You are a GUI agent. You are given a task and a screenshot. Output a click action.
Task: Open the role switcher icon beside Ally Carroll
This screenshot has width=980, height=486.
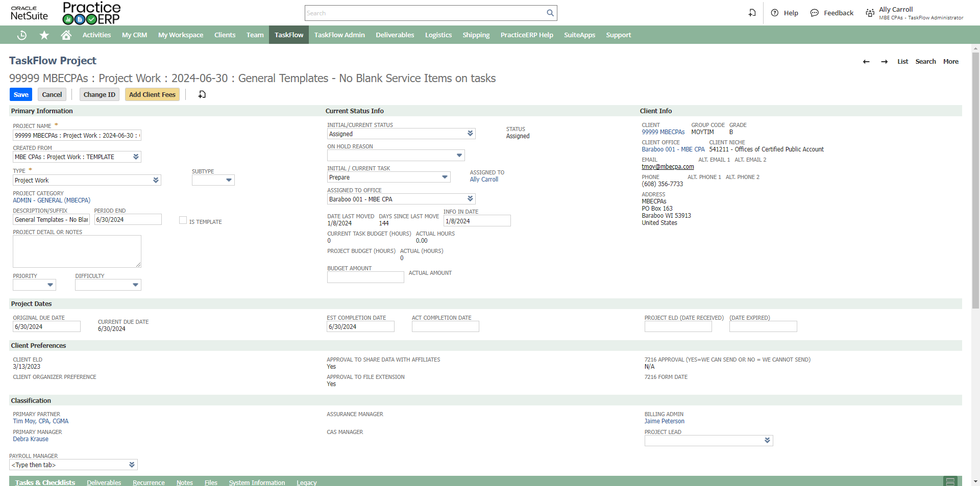coord(870,13)
